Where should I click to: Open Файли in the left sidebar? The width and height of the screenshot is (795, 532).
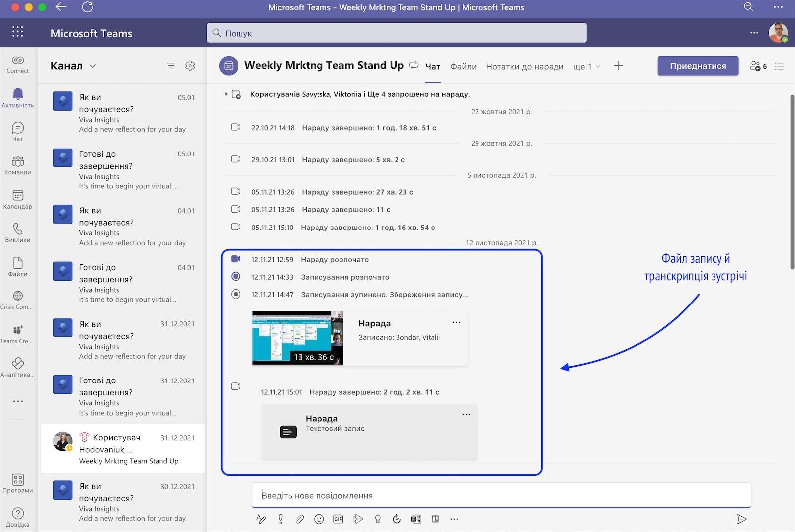point(18,267)
